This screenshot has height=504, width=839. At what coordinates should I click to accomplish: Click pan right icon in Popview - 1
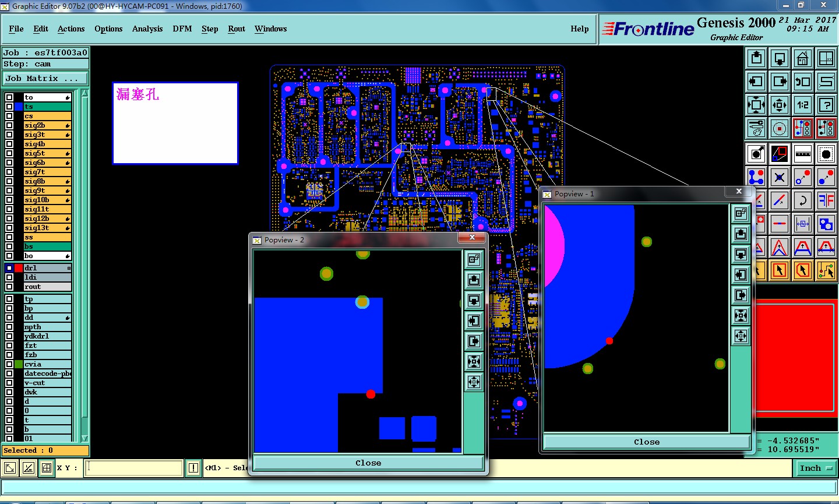click(x=741, y=295)
